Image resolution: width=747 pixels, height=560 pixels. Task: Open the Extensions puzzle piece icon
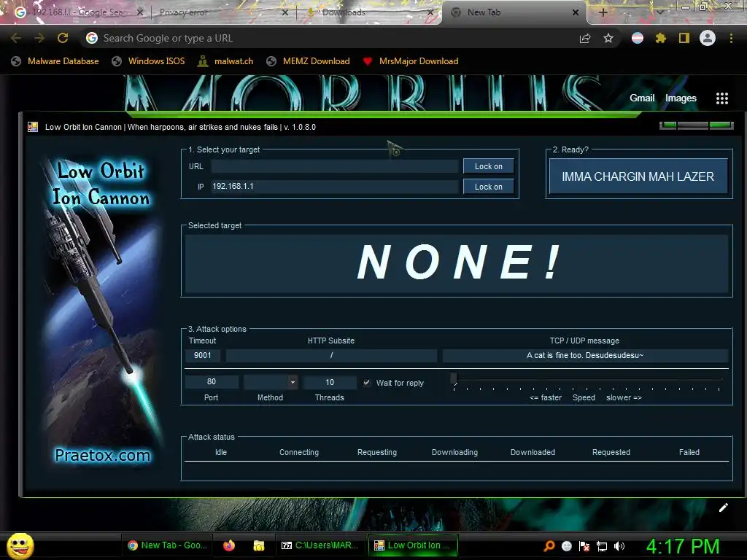660,38
